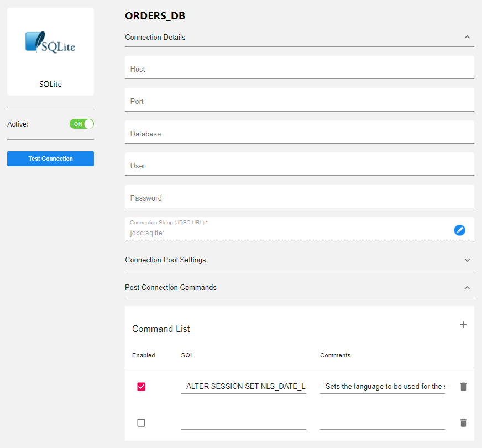
Task: Uncheck the enabled ALTER SESSION checkbox
Action: click(141, 387)
